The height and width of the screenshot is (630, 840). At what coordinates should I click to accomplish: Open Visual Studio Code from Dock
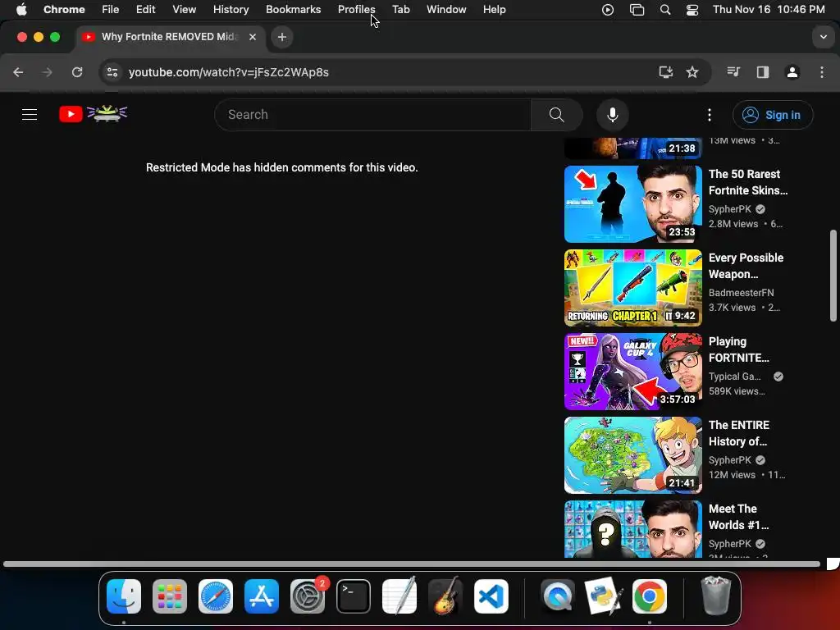pos(491,596)
